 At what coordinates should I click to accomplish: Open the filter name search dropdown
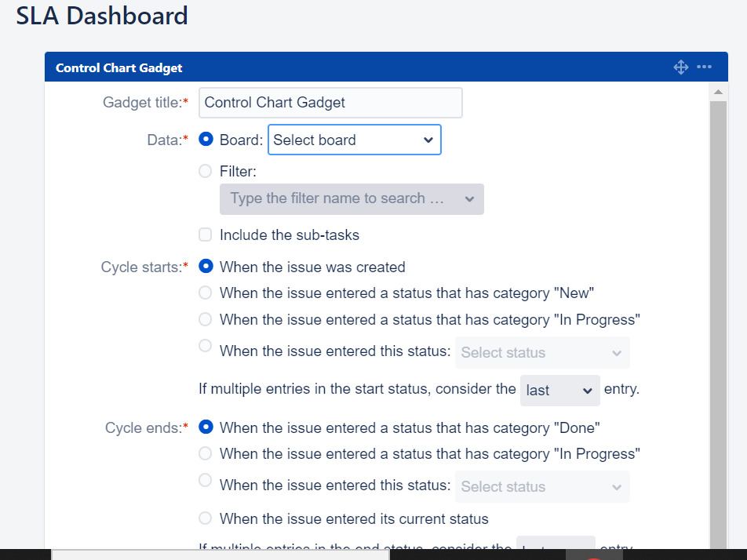[352, 199]
